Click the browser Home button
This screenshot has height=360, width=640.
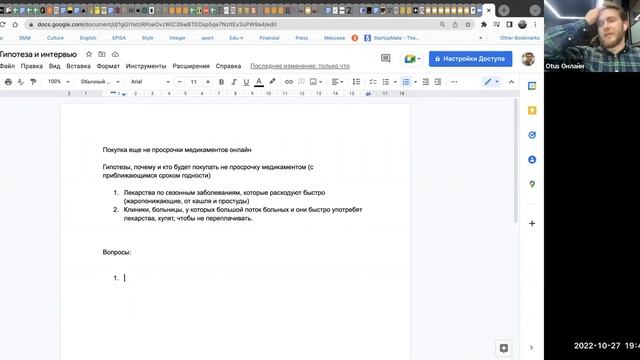point(15,24)
